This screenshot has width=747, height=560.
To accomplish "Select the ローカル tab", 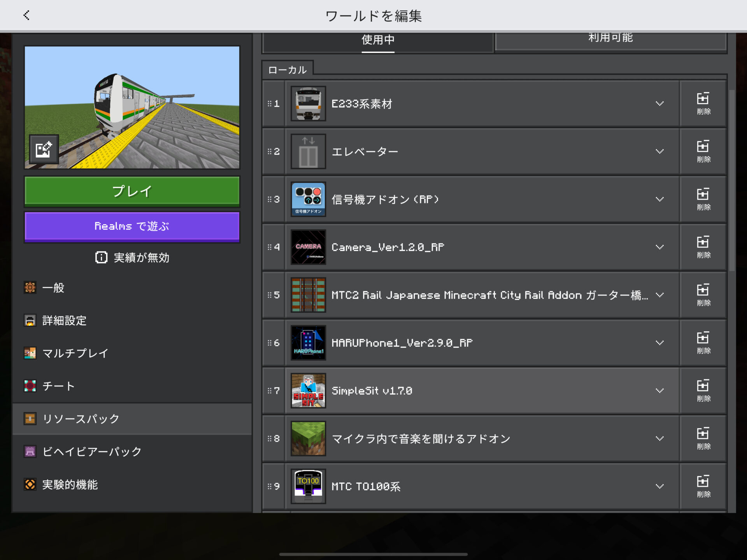I will [288, 69].
